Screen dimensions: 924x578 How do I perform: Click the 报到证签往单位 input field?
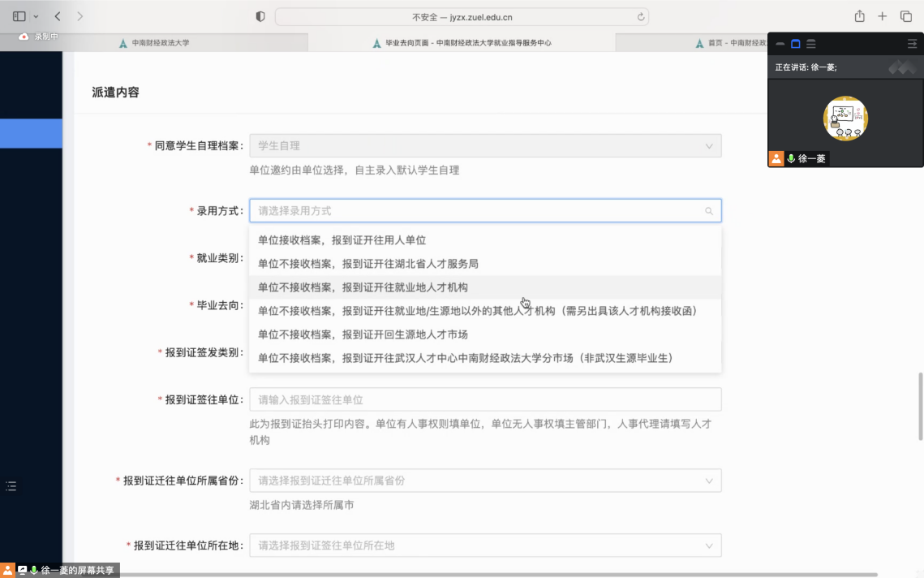click(x=485, y=400)
